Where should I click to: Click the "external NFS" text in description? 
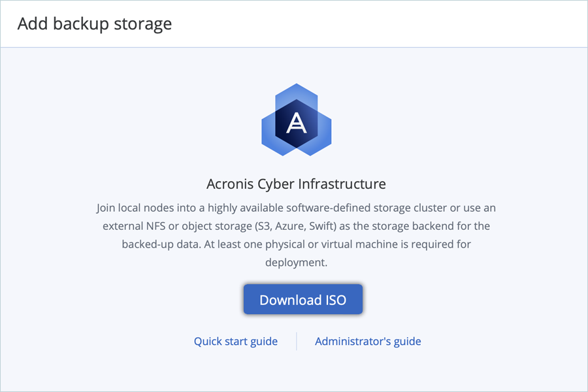[x=136, y=226]
